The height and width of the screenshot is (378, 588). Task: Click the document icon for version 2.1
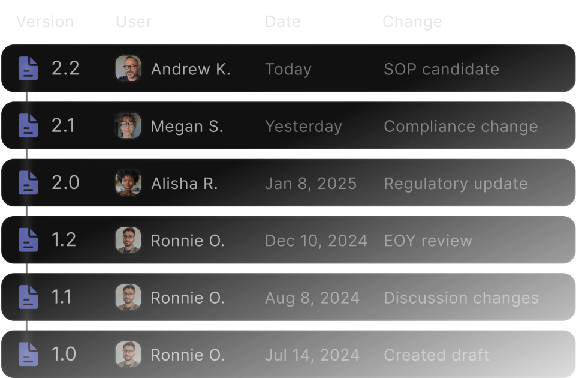click(28, 126)
